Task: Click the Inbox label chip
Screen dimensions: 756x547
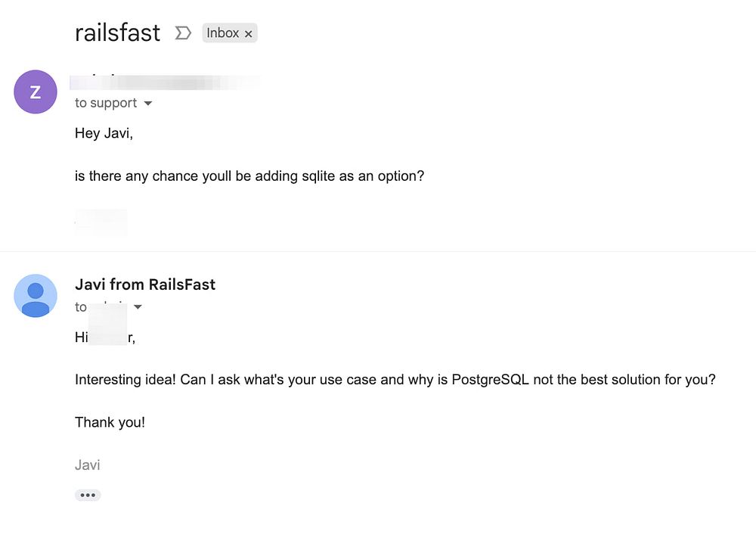Action: pos(222,33)
